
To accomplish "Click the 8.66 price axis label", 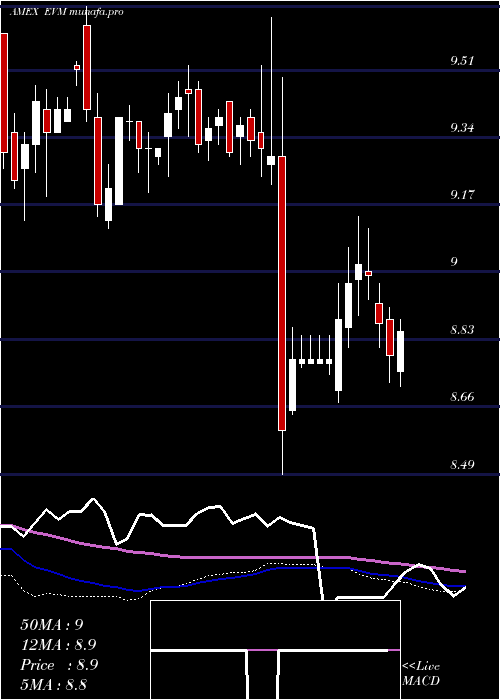I will point(462,397).
